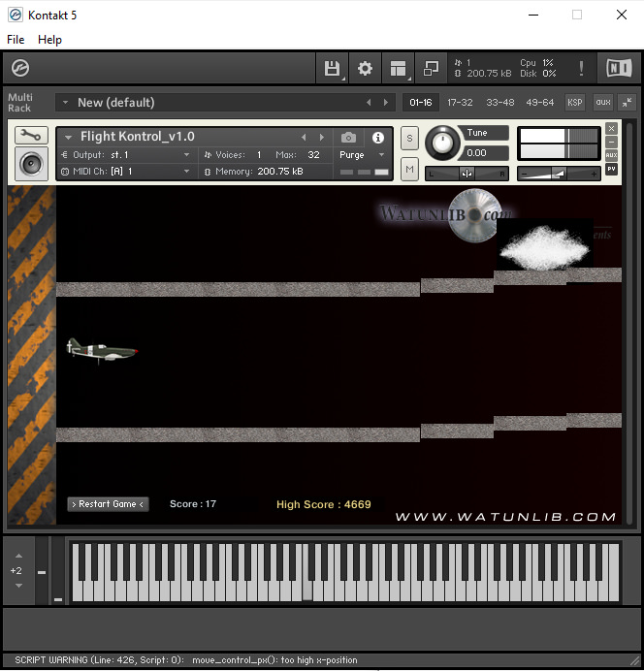Minimize instrument header with the minus button
Viewport: 644px width, 671px height.
[x=611, y=143]
